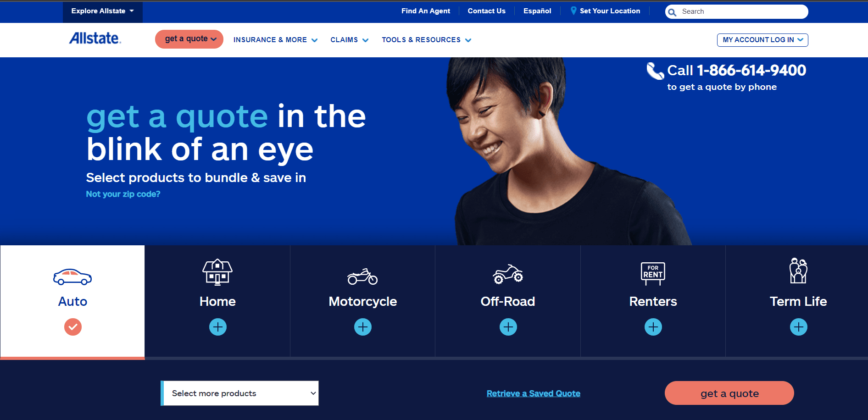Open Retrieve a Saved Quote link
Image resolution: width=868 pixels, height=420 pixels.
pos(534,393)
